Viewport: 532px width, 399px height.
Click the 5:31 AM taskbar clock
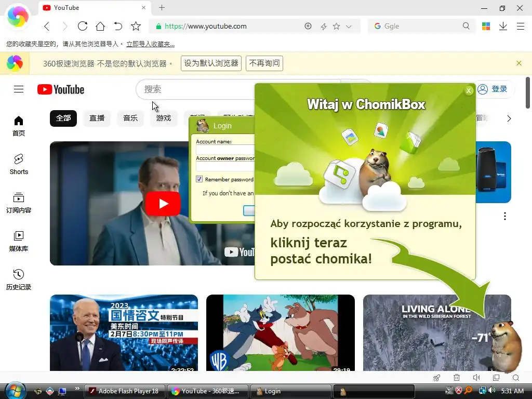[x=512, y=391]
